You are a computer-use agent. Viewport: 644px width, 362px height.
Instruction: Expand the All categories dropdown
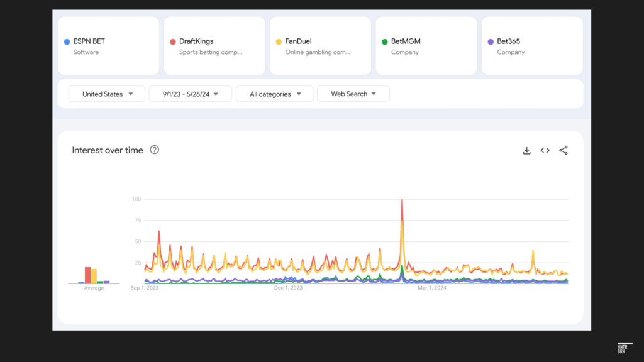(274, 94)
